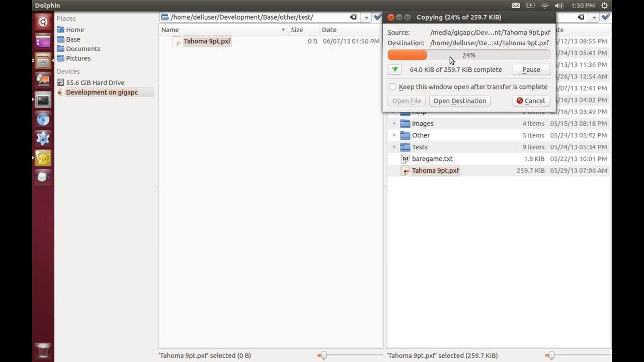Confirm the left pane's location with the checkmark

point(378,17)
